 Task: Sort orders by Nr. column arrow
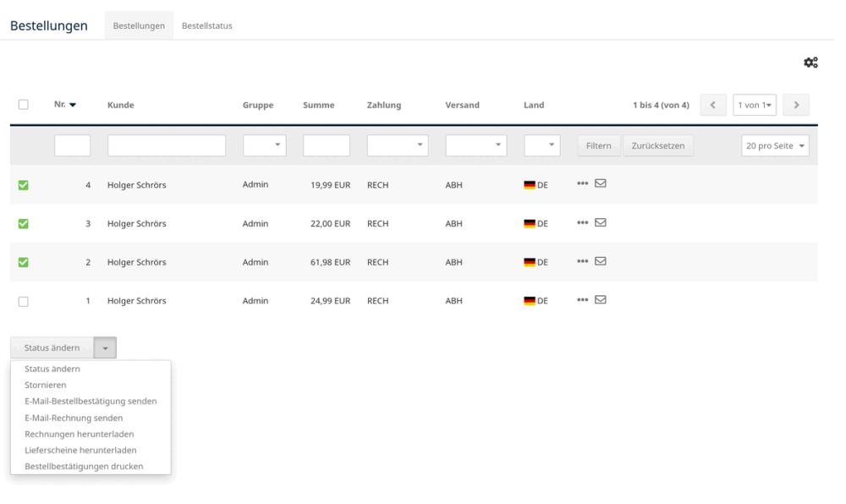point(73,105)
